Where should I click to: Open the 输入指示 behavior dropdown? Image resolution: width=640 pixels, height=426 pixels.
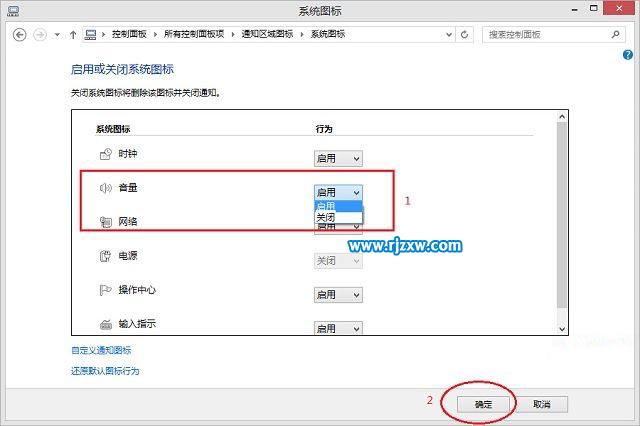pyautogui.click(x=338, y=328)
